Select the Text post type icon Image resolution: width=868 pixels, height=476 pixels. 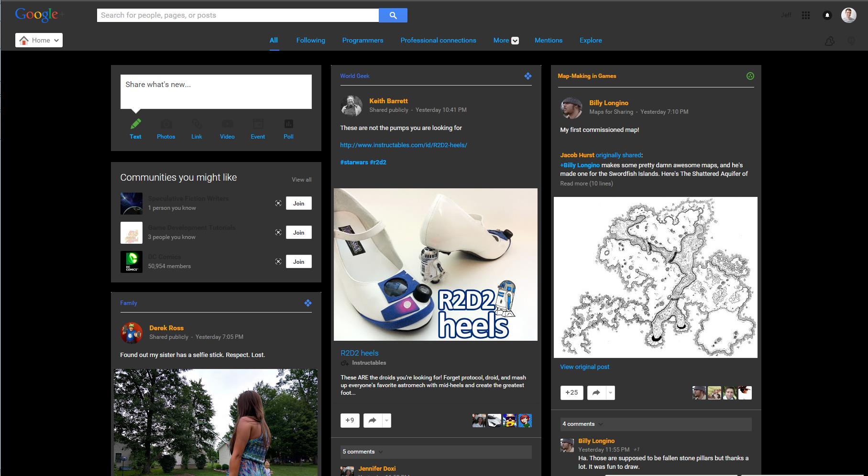(x=136, y=124)
